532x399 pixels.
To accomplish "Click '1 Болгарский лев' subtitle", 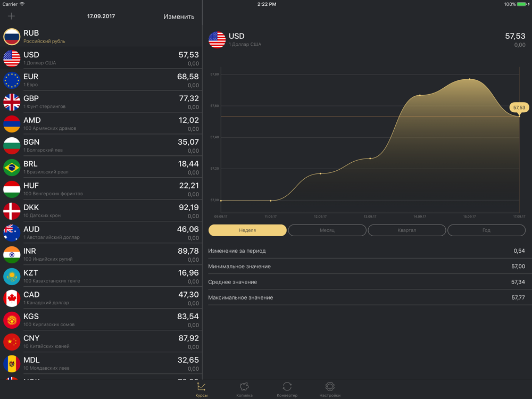I will point(43,150).
